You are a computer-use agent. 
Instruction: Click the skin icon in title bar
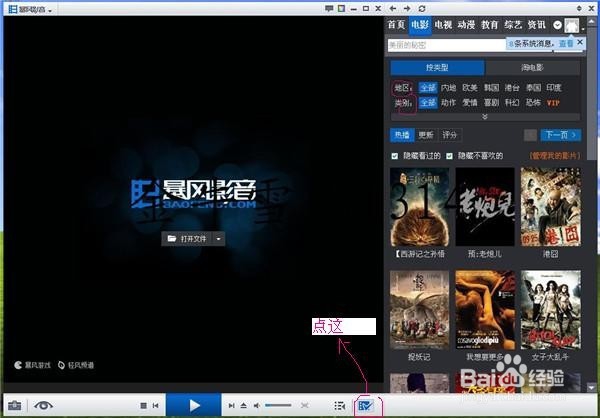(341, 8)
